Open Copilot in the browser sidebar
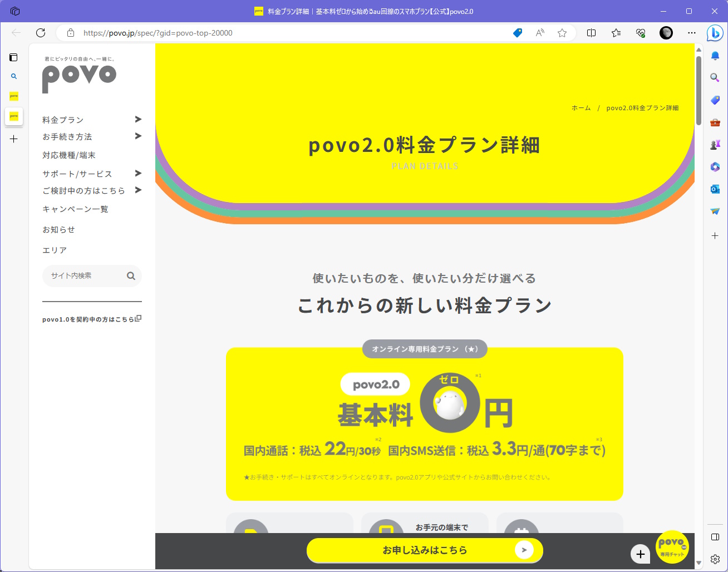 tap(715, 33)
